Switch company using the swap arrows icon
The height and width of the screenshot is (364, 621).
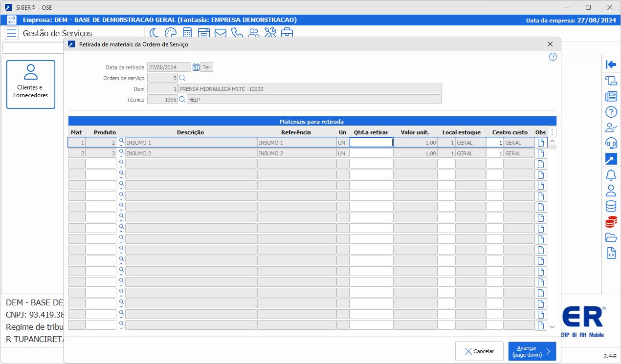tap(11, 20)
